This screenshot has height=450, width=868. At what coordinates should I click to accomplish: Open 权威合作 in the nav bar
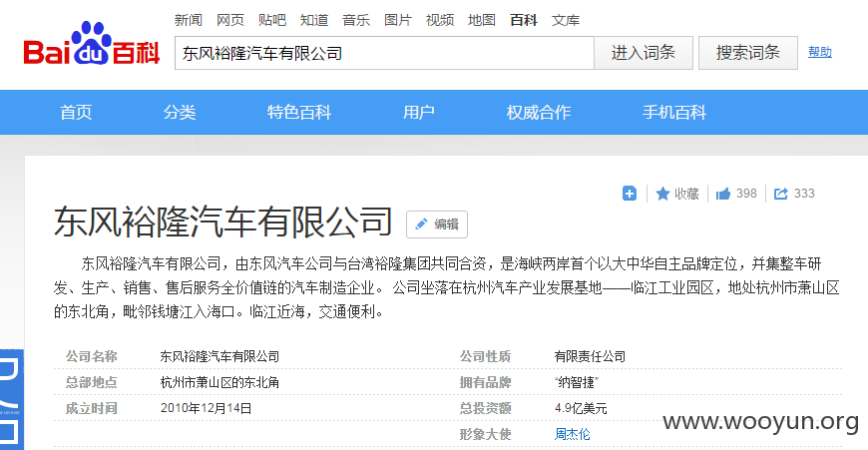[x=538, y=113]
